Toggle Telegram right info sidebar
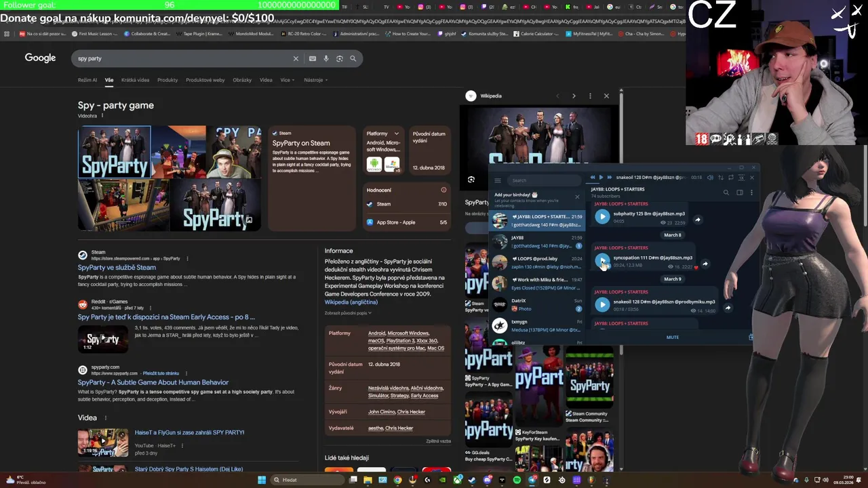Screen dimensions: 868x488 [x=740, y=192]
